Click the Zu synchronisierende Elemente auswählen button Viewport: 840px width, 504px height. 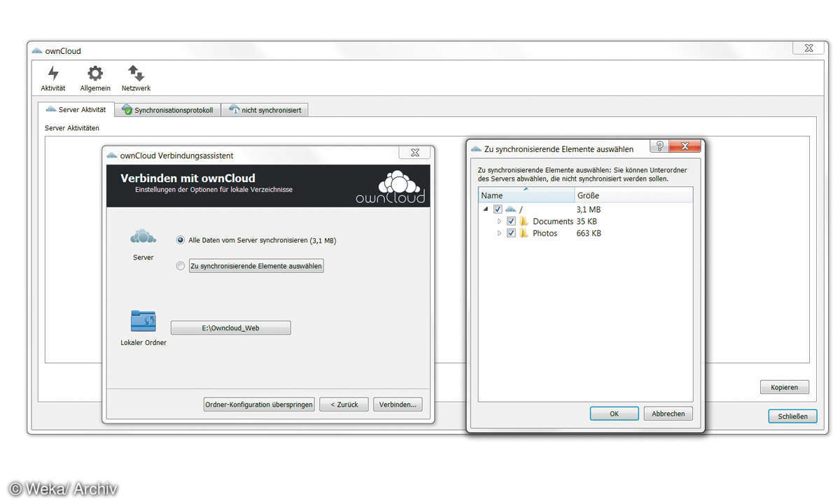pyautogui.click(x=256, y=266)
